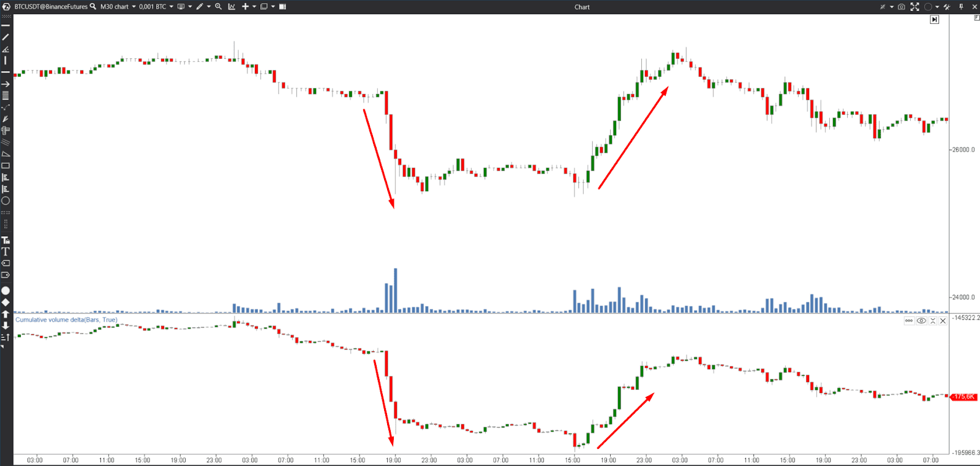Viewport: 980px width, 466px height.
Task: Click the red -175,6K value marker
Action: tap(964, 397)
